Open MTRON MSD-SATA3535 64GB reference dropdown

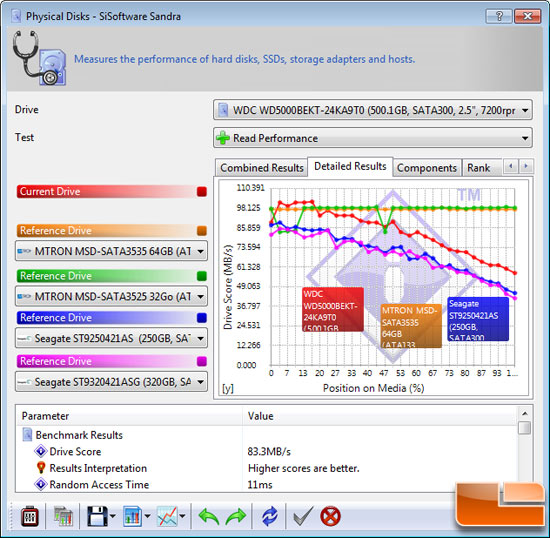(x=111, y=251)
